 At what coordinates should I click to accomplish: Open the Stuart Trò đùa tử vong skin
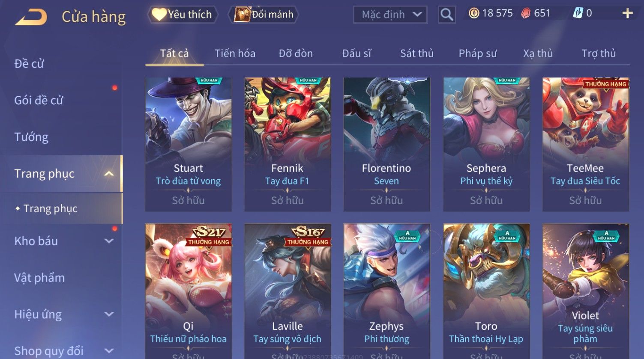189,145
